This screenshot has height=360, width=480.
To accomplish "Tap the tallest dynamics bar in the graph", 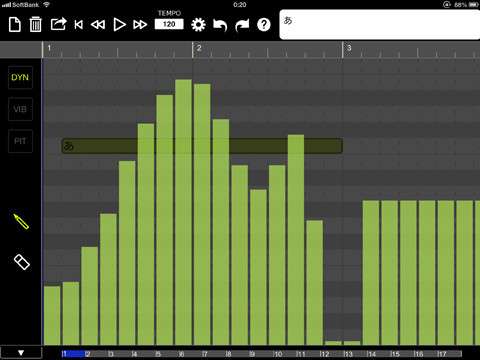I will [183, 212].
